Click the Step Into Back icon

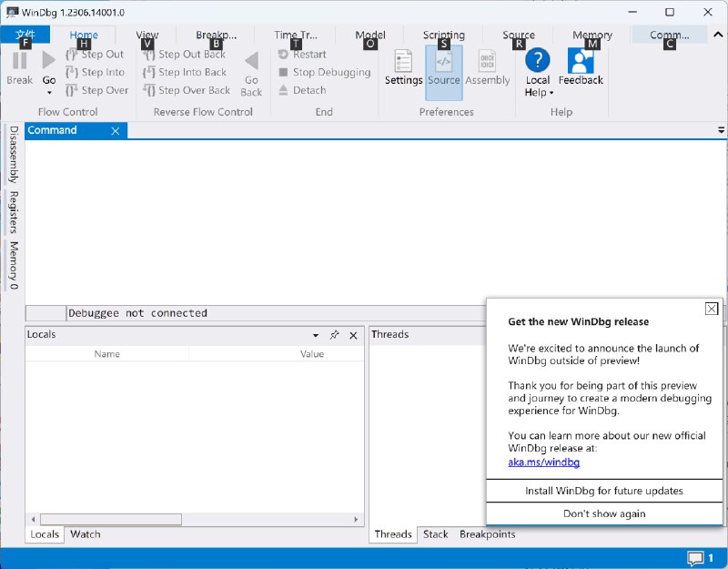pyautogui.click(x=148, y=73)
